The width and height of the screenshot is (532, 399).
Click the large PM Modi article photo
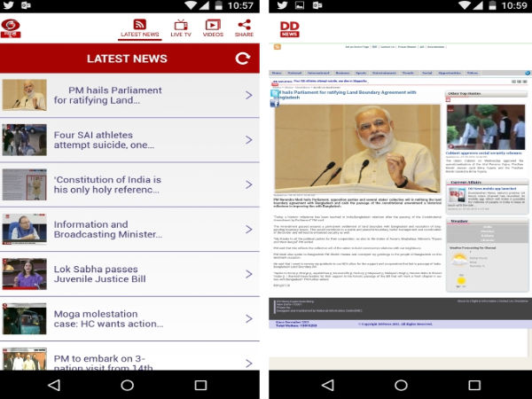[356, 147]
